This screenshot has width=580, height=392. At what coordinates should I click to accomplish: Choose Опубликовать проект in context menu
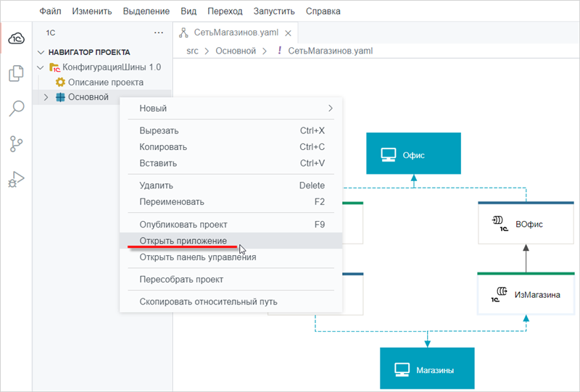231,225
